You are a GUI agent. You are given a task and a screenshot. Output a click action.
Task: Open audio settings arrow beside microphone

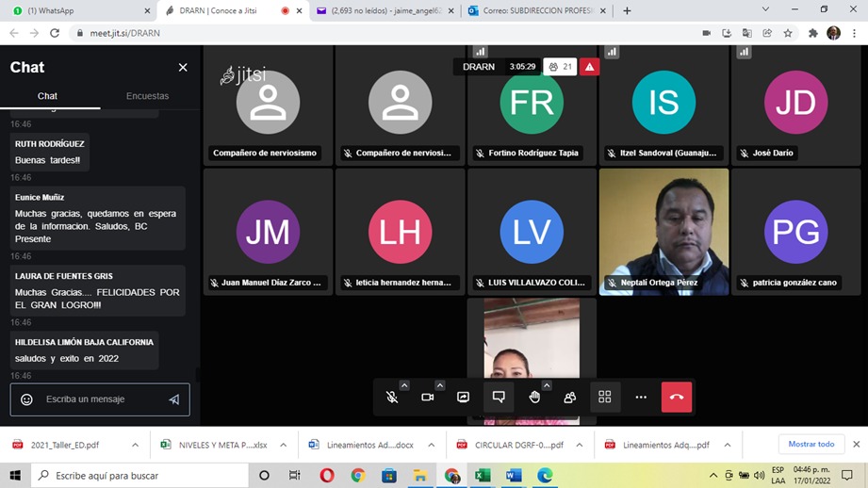[x=404, y=385]
